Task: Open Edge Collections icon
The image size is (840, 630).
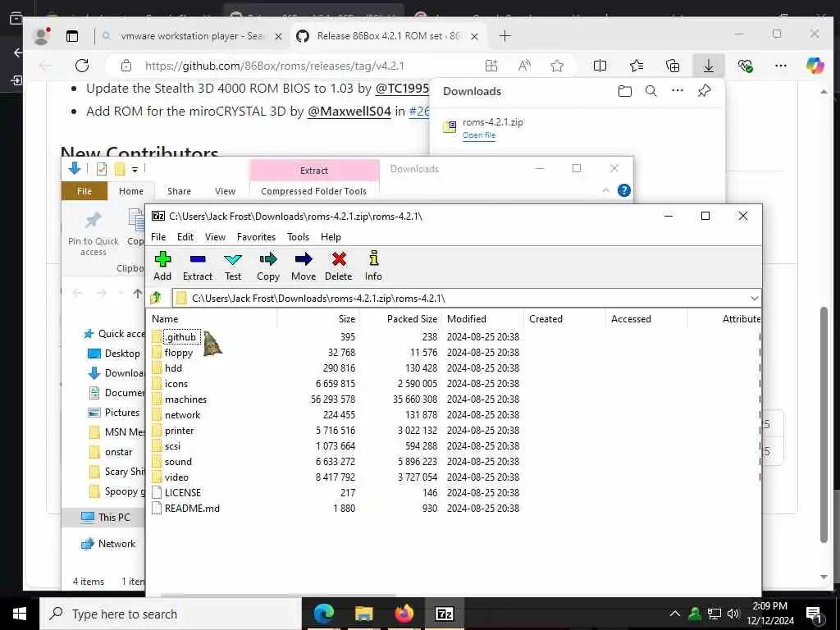Action: pyautogui.click(x=673, y=66)
